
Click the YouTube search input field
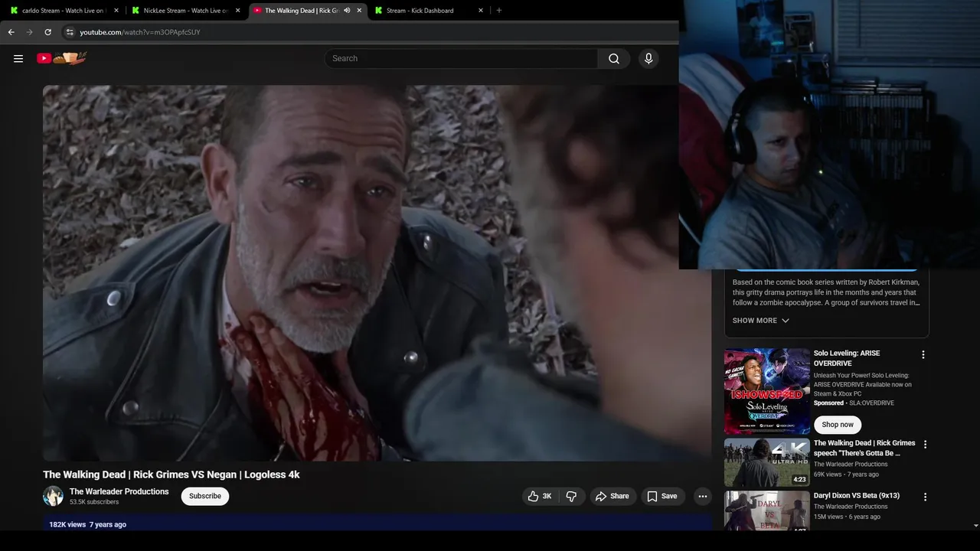462,59
